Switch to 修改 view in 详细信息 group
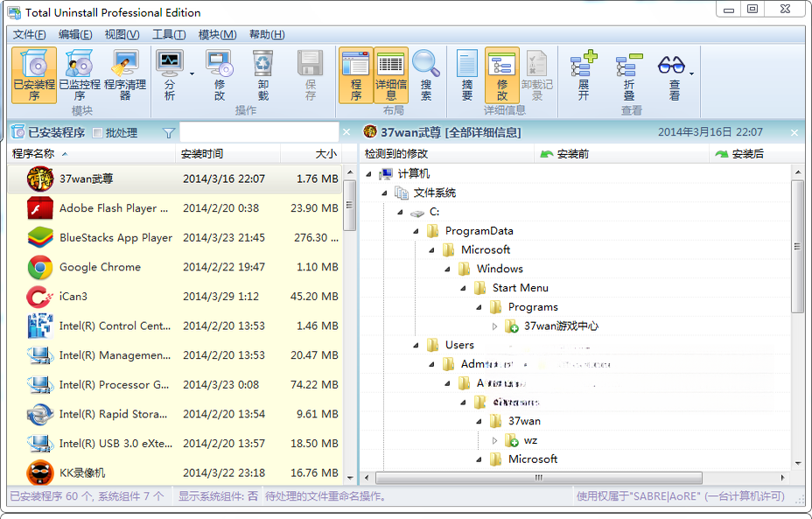Viewport: 812px width, 519px height. 501,75
